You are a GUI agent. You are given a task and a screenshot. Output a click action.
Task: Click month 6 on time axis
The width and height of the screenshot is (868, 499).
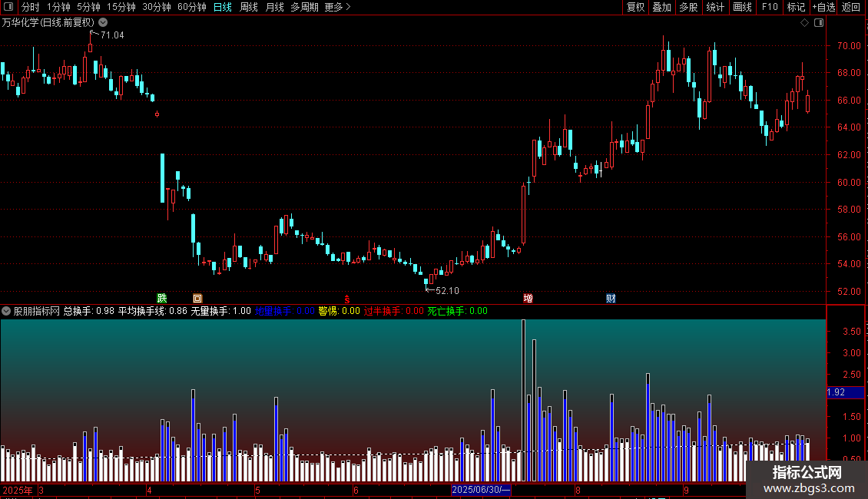(356, 490)
